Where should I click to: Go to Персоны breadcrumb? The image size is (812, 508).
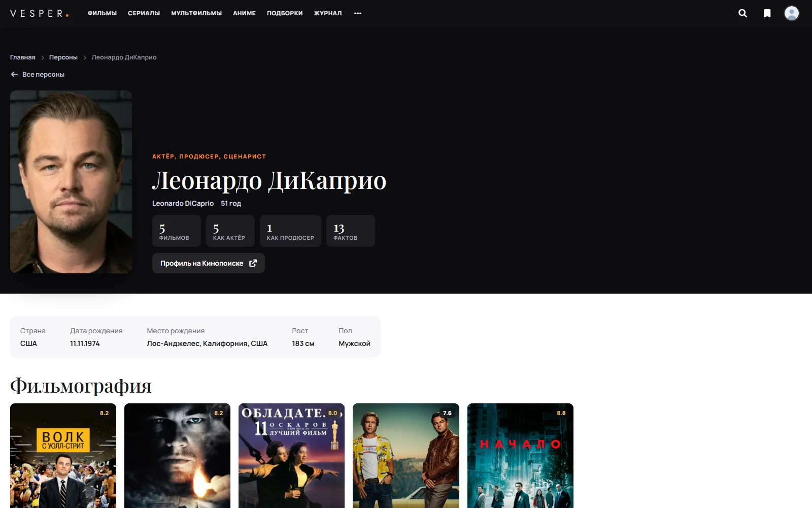63,57
